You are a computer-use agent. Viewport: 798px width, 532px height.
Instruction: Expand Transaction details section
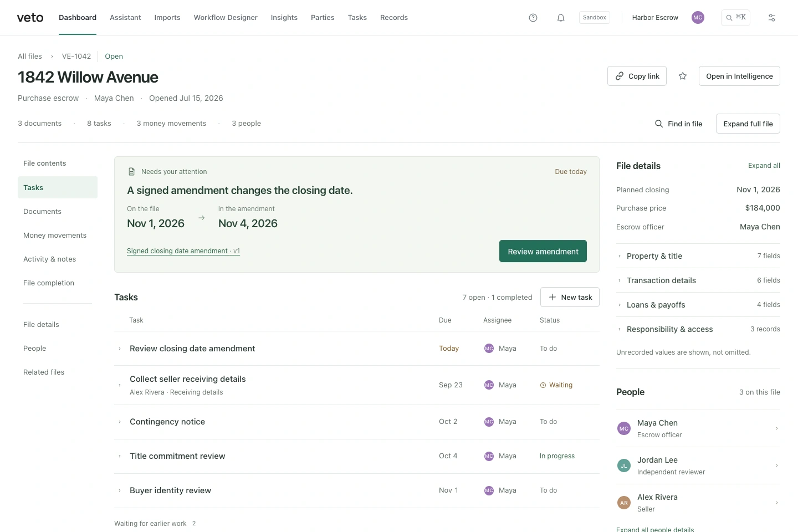coord(698,280)
